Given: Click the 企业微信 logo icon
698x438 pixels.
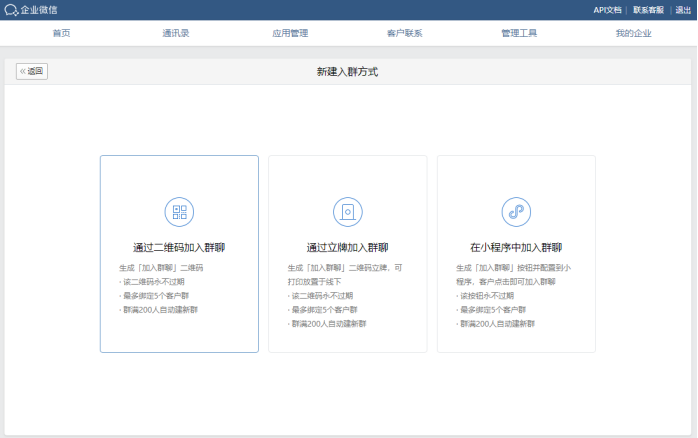Looking at the screenshot, I should [x=11, y=10].
